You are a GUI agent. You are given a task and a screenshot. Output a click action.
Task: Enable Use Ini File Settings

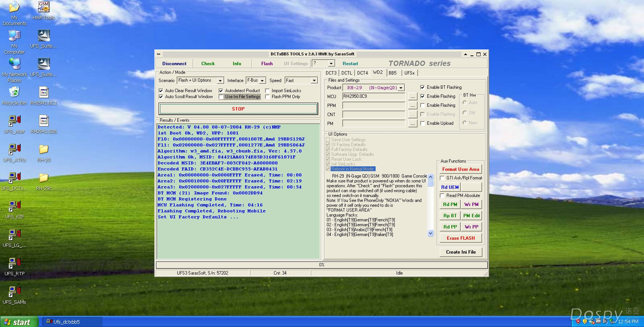(221, 97)
